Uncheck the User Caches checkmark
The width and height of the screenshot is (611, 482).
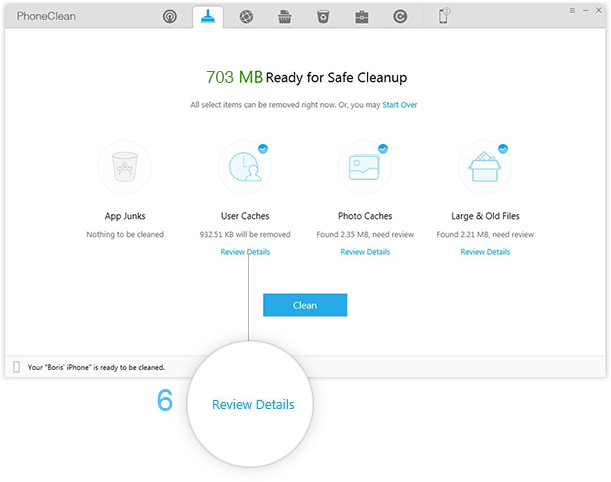263,147
